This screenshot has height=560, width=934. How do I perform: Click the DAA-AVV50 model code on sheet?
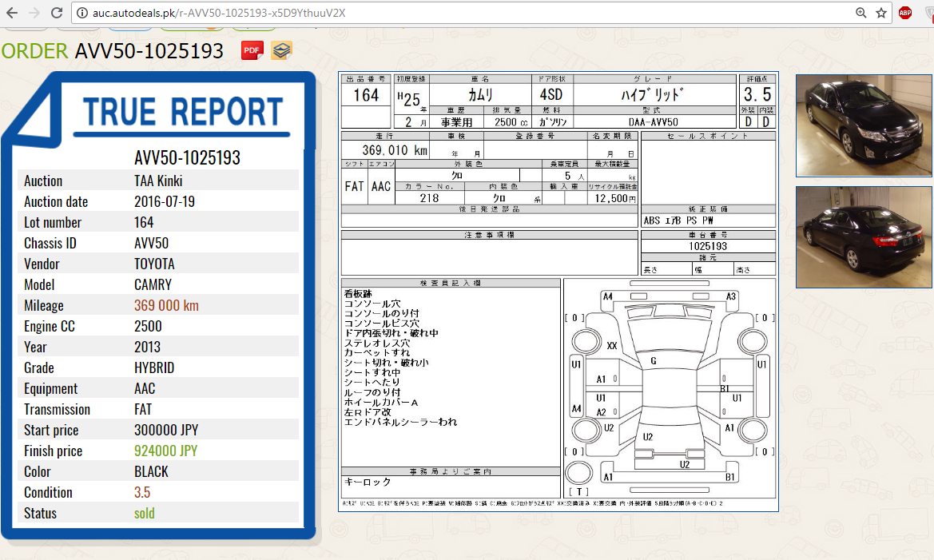pyautogui.click(x=654, y=122)
